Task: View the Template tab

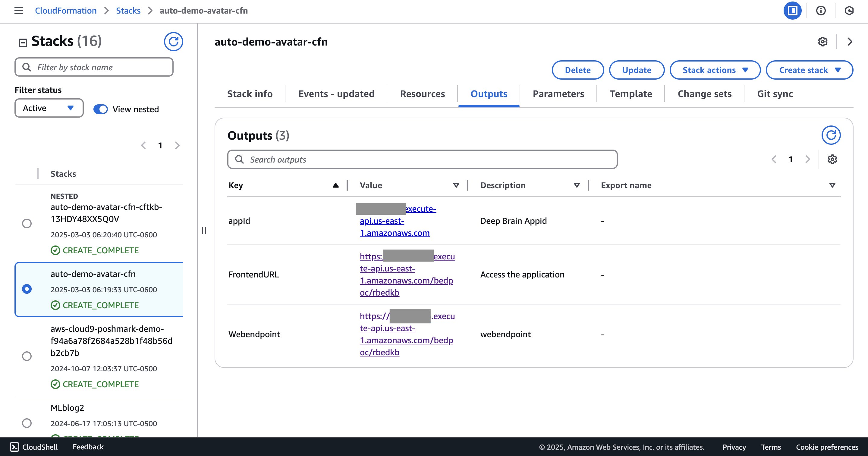Action: 631,93
